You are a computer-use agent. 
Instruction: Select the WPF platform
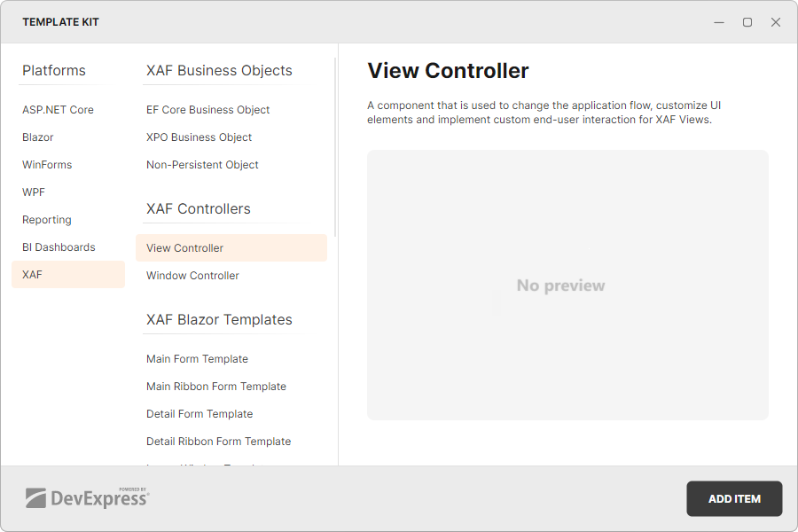point(33,192)
